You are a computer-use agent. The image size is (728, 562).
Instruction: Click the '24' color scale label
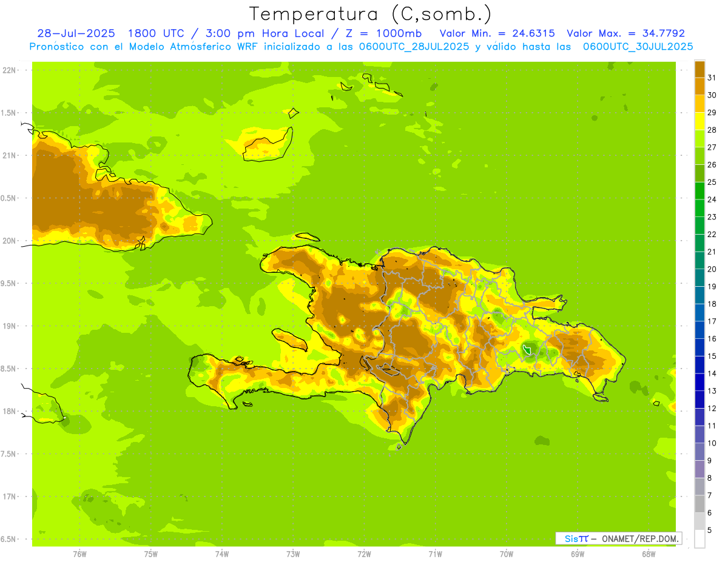point(712,199)
